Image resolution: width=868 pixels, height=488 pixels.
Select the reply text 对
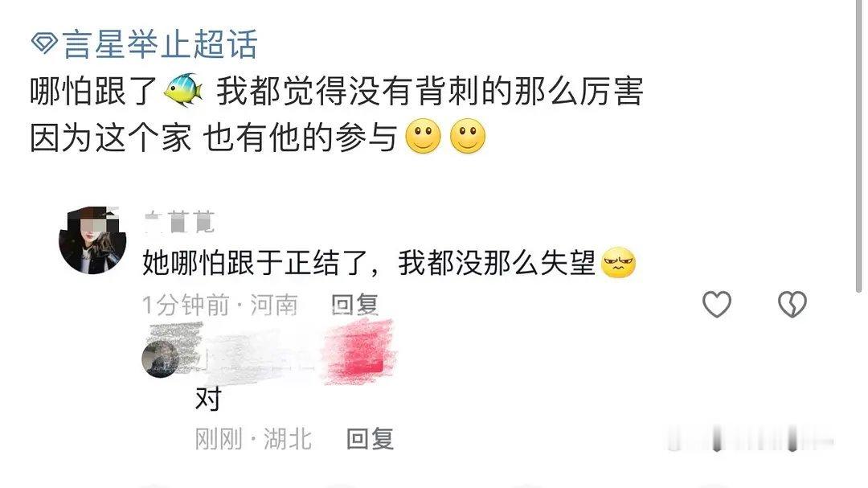(209, 398)
